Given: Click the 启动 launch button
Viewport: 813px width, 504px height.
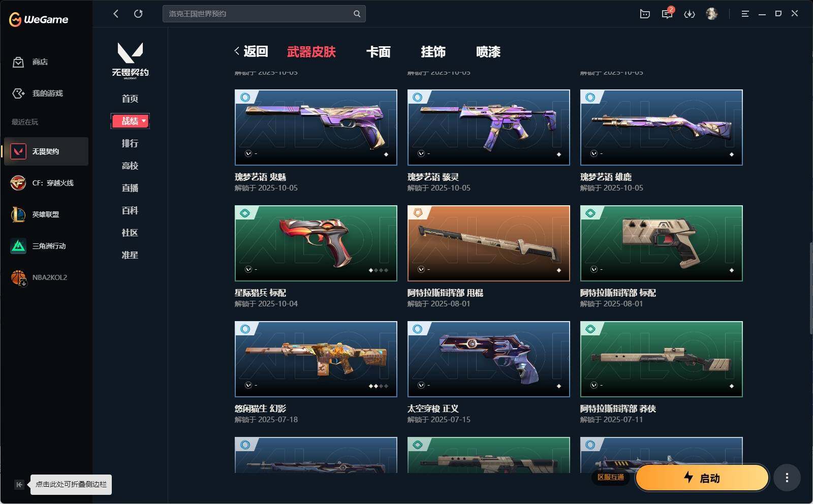Looking at the screenshot, I should (x=702, y=478).
